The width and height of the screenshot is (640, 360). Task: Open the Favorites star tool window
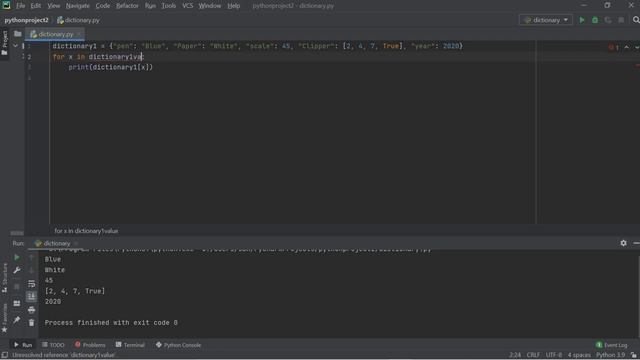(4, 318)
